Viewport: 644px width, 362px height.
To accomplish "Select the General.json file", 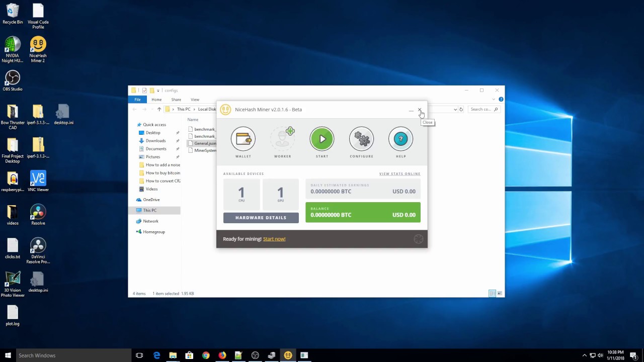I will click(202, 143).
